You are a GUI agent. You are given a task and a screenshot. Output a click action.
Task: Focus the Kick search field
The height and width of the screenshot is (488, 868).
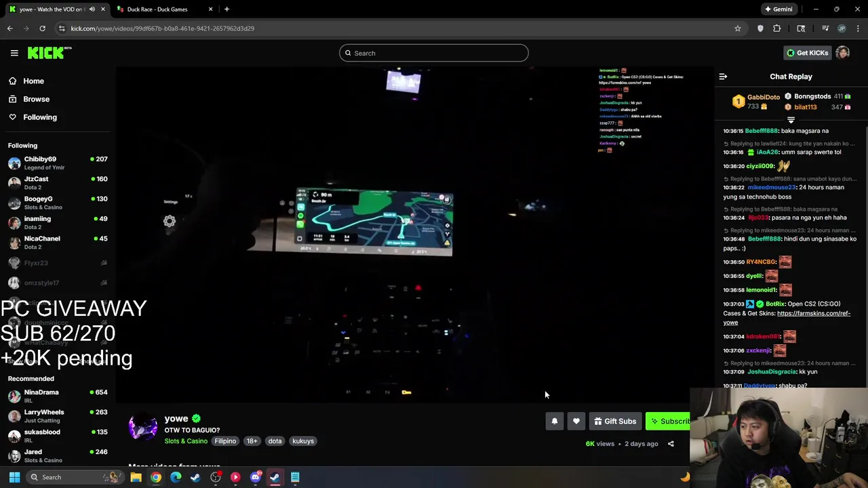coord(434,53)
